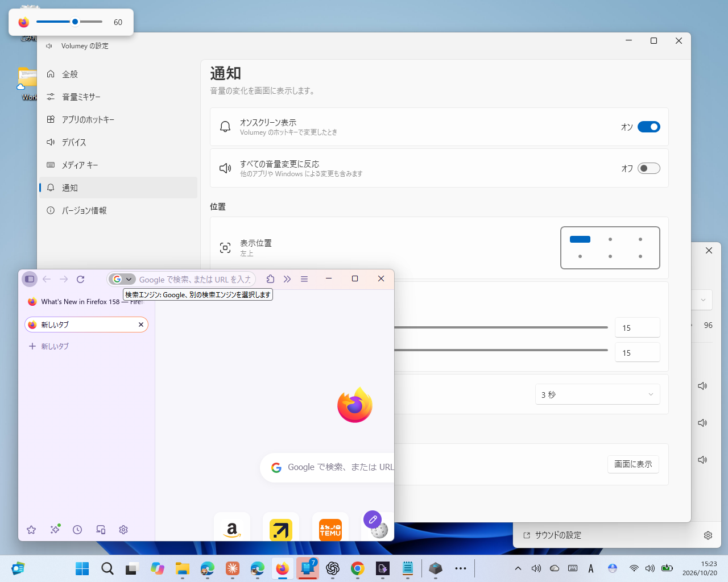Open the メディア キー settings page
The width and height of the screenshot is (728, 582).
coord(118,165)
